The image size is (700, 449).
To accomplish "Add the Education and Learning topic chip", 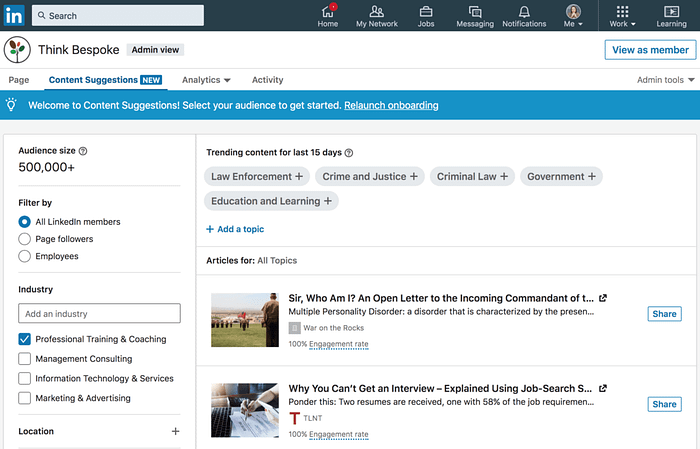I will pos(271,201).
